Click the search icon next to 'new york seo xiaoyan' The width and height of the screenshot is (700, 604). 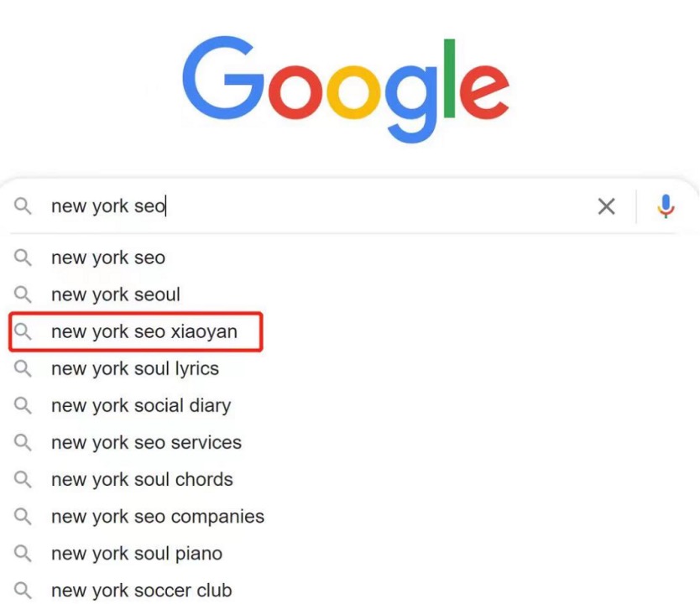tap(23, 331)
